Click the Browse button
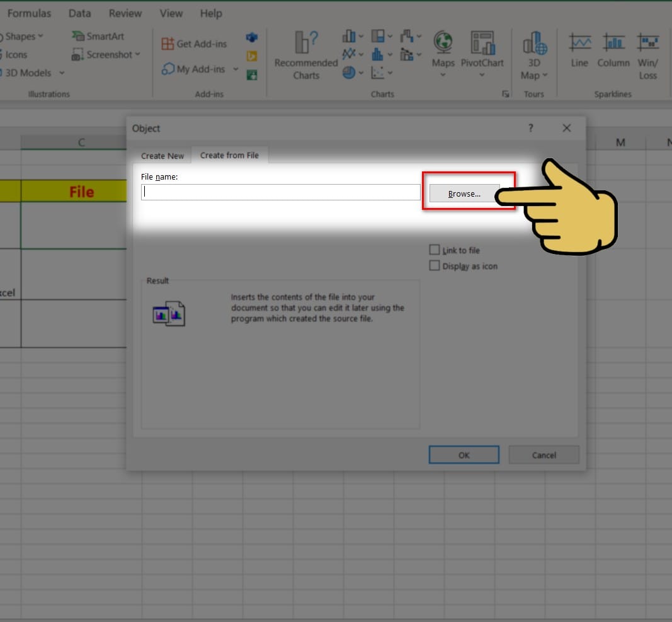This screenshot has width=672, height=622. pyautogui.click(x=464, y=193)
